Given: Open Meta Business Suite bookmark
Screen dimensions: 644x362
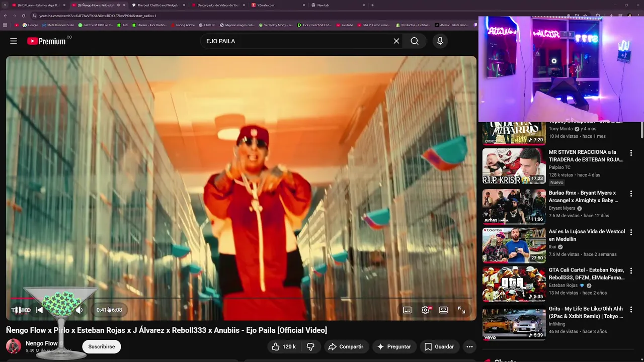Looking at the screenshot, I should click(x=58, y=25).
